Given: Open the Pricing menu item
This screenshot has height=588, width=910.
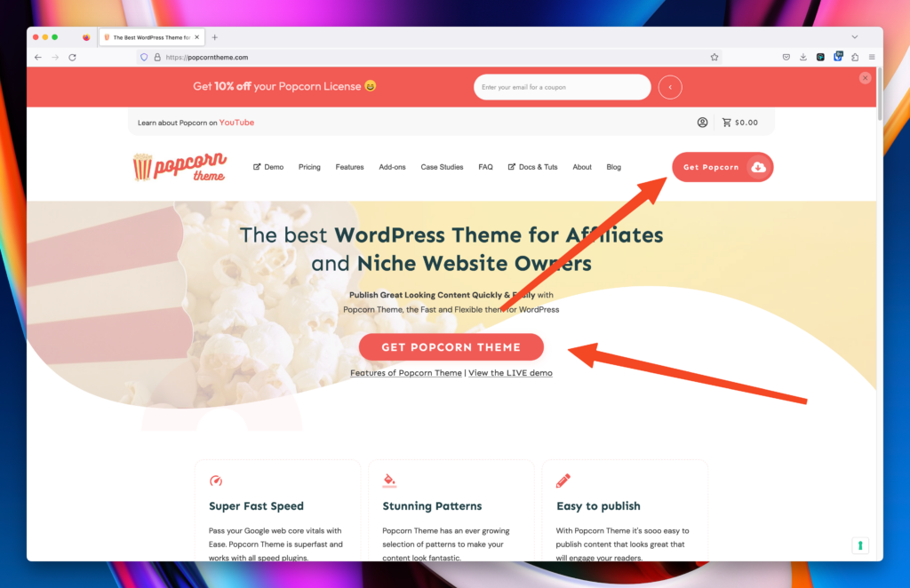Looking at the screenshot, I should pyautogui.click(x=309, y=167).
